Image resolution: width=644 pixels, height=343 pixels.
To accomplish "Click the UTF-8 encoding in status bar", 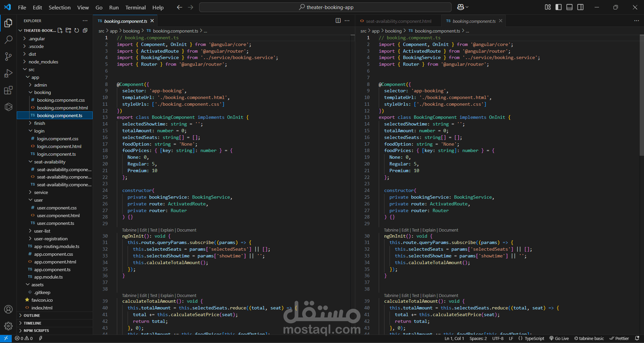I will [498, 338].
